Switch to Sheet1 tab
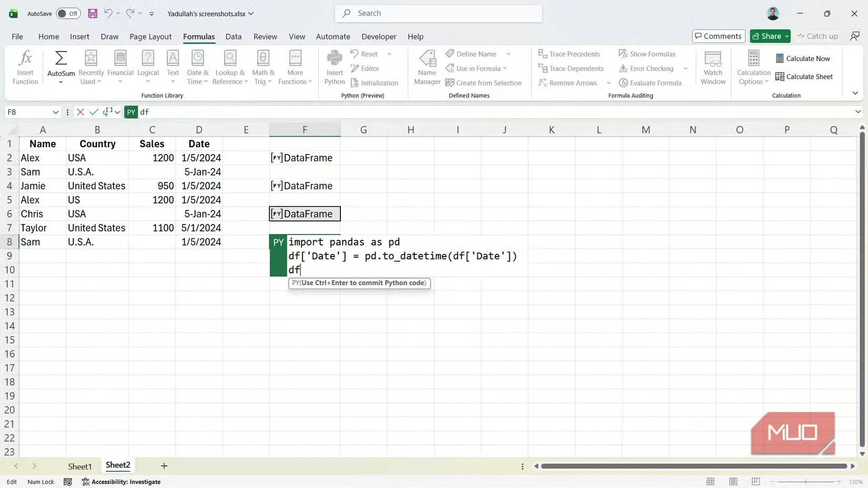 point(80,466)
